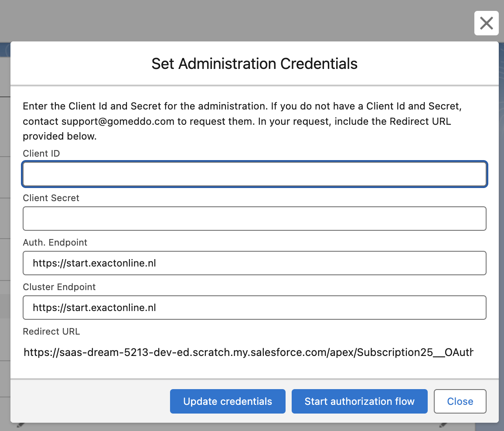Click into the Client Secret field
This screenshot has height=431, width=504.
tap(254, 219)
